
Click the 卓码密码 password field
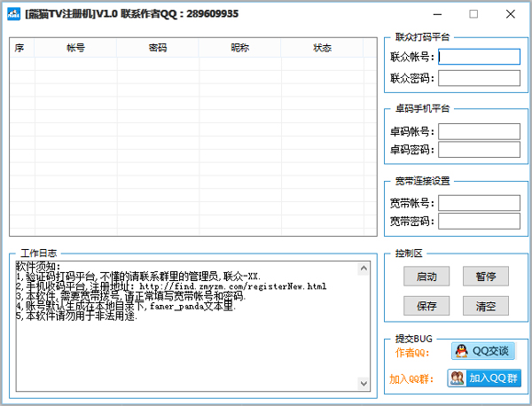click(x=479, y=150)
